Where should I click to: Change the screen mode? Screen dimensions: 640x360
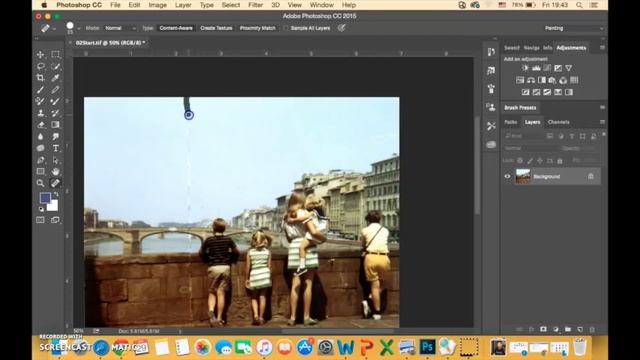[56, 220]
